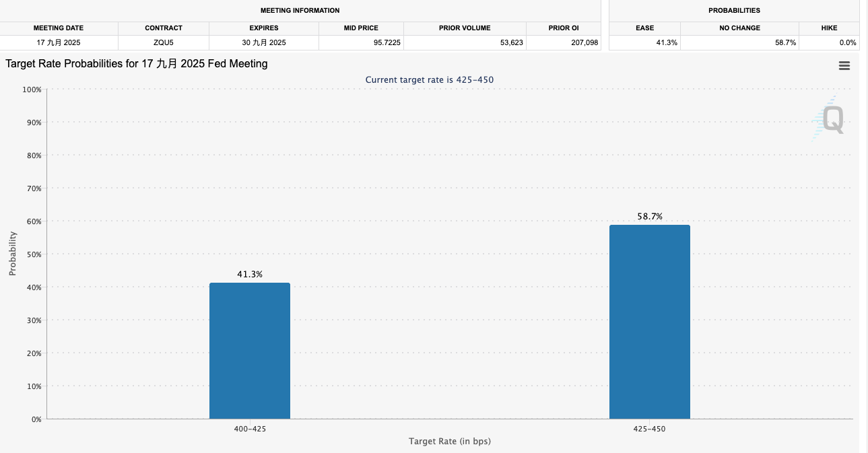
Task: Click the EXPIRES column header
Action: (263, 28)
